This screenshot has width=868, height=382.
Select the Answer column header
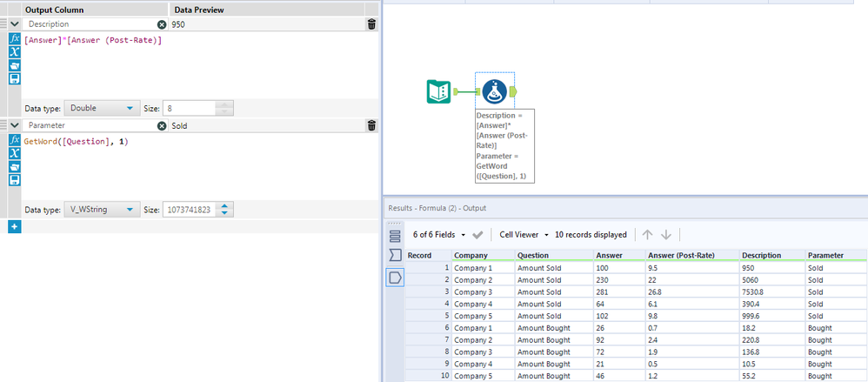pos(619,255)
